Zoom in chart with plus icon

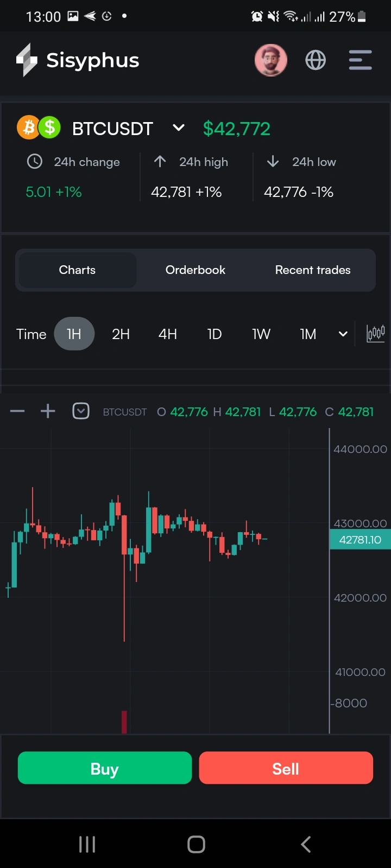(48, 412)
